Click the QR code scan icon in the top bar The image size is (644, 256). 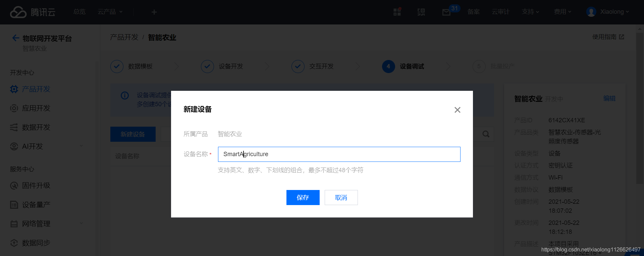(x=421, y=12)
